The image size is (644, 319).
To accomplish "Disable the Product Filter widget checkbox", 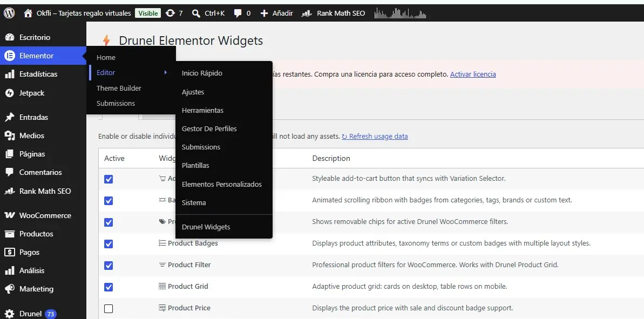I will (109, 265).
